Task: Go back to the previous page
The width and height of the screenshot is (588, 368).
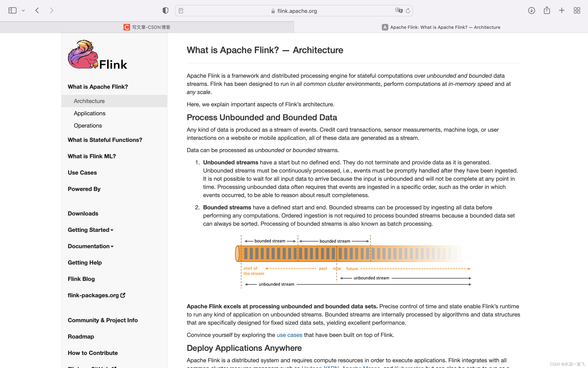Action: pos(37,10)
